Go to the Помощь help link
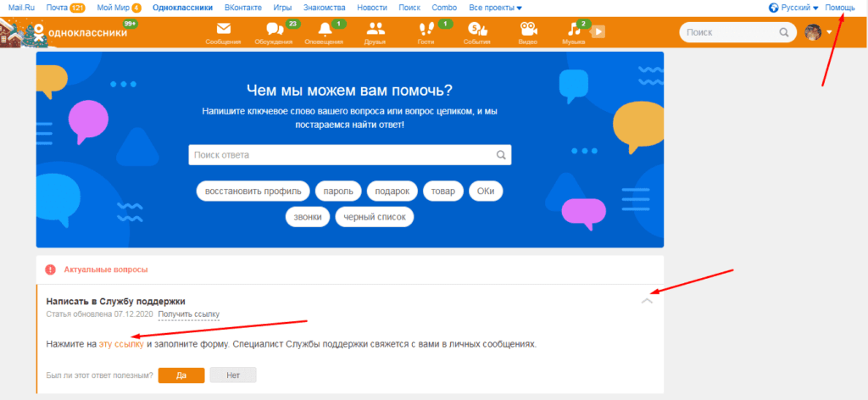The image size is (868, 400). tap(840, 8)
